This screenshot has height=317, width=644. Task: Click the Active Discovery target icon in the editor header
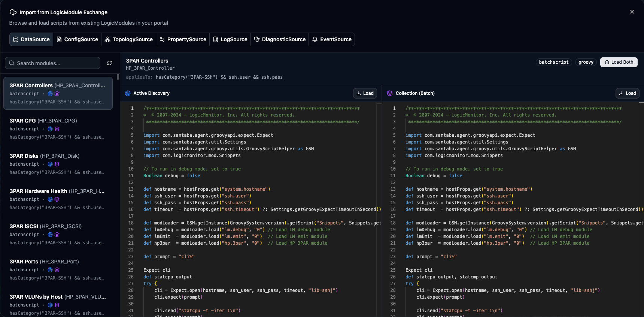click(x=128, y=93)
